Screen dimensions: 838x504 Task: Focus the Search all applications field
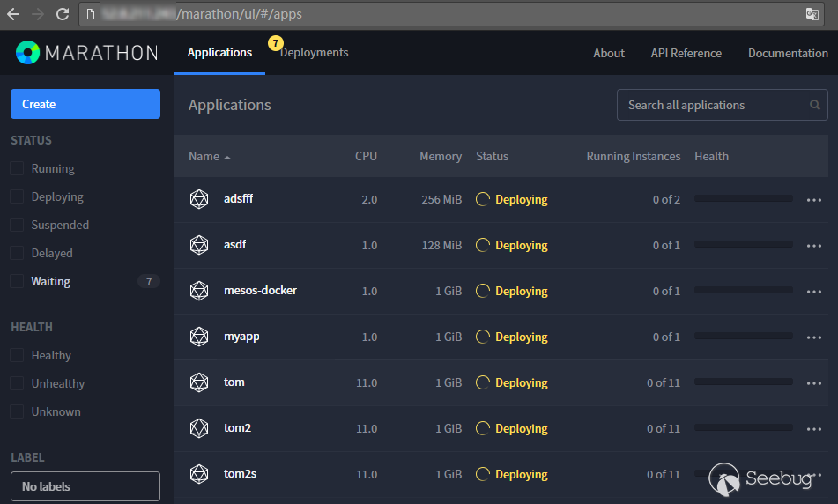(x=714, y=105)
